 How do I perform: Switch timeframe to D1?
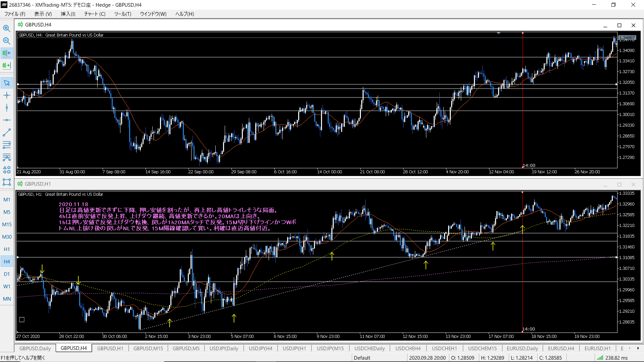[7, 274]
